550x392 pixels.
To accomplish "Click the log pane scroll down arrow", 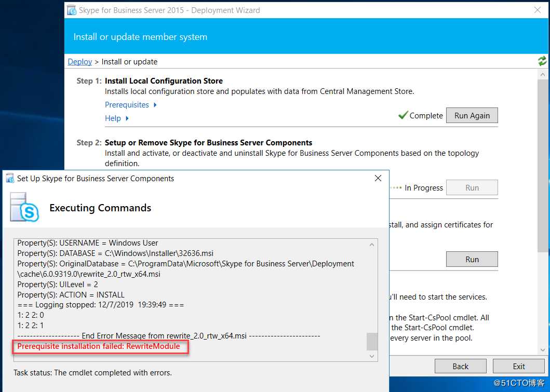I will [x=372, y=356].
